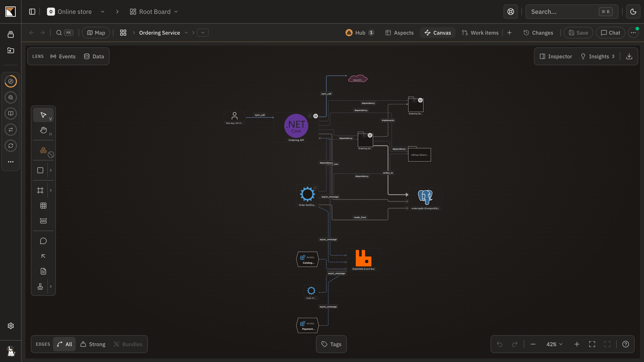The height and width of the screenshot is (362, 644).
Task: Open the help lifebuoy icon
Action: click(511, 12)
